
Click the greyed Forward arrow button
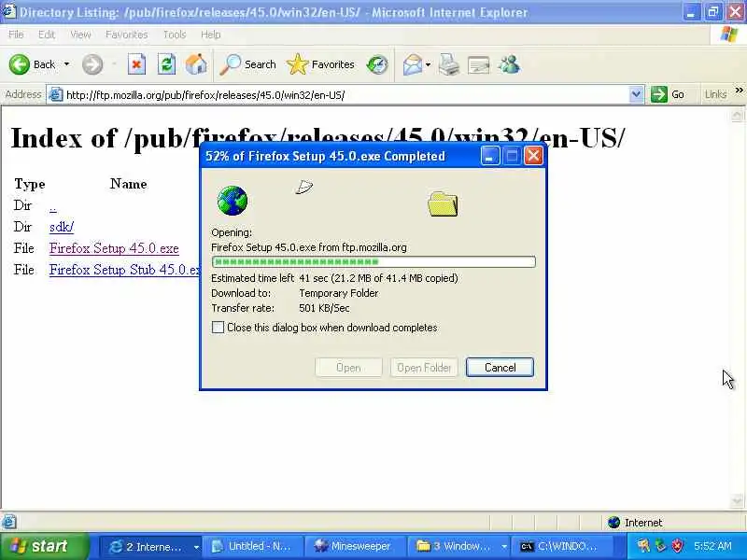92,64
